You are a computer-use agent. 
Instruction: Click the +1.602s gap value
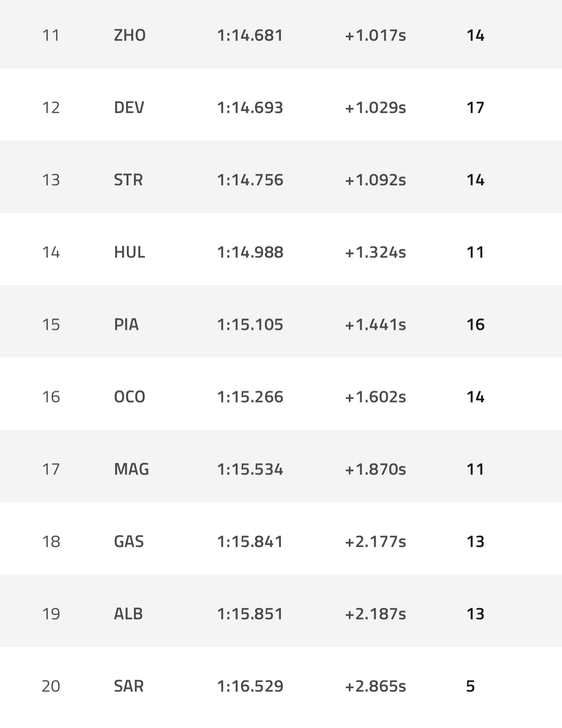(x=375, y=397)
